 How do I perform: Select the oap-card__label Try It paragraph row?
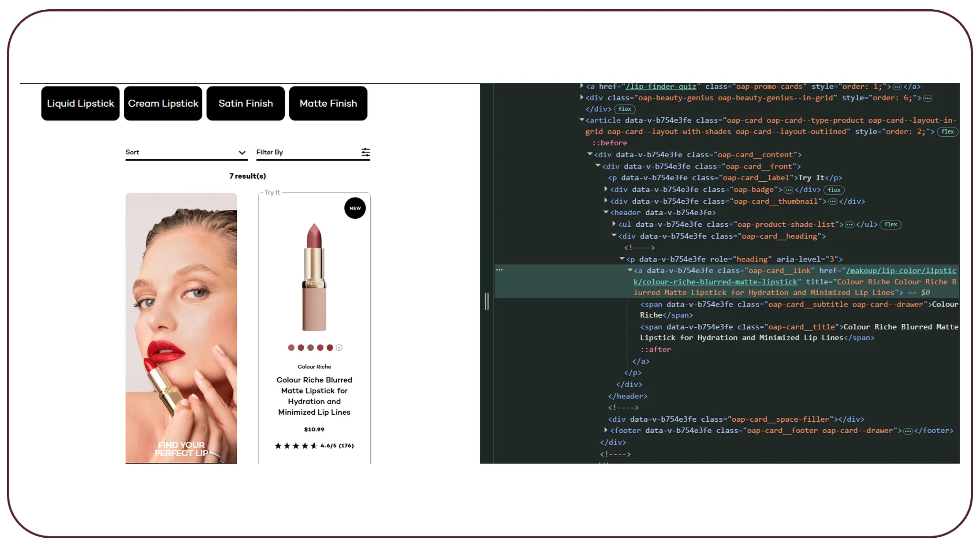(725, 178)
